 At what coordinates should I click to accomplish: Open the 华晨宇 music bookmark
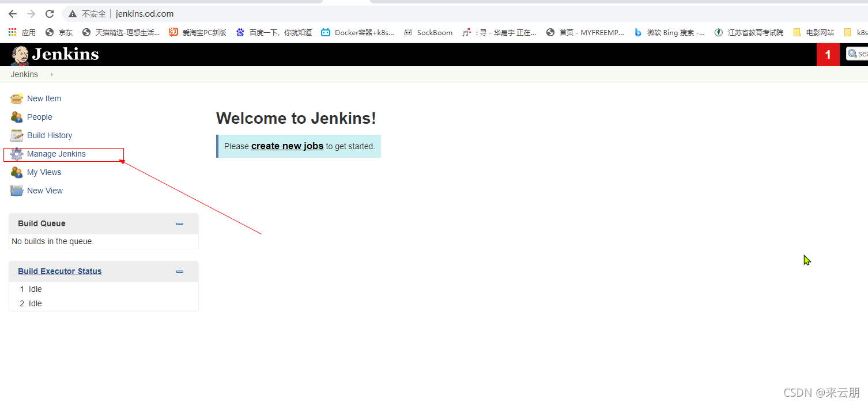(x=499, y=32)
